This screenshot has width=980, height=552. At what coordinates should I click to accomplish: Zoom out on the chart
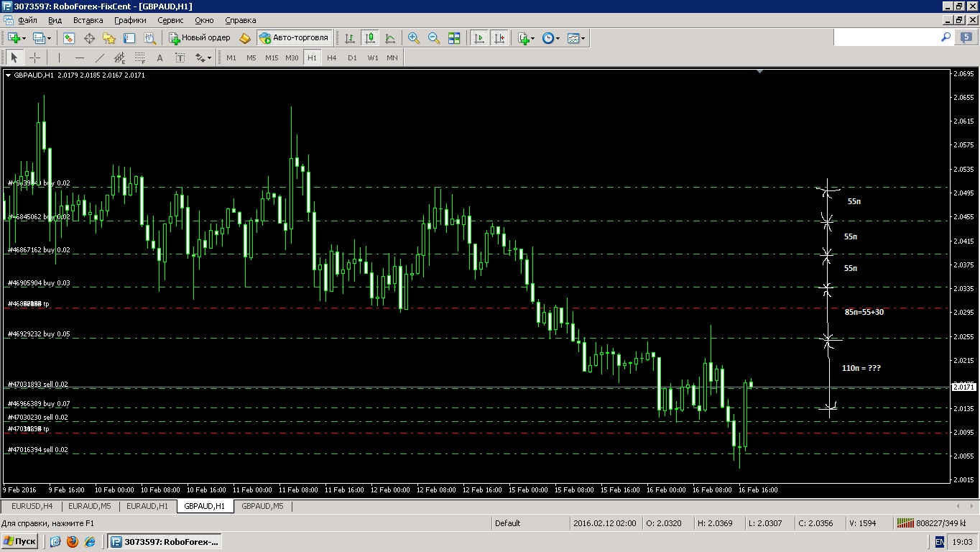434,38
